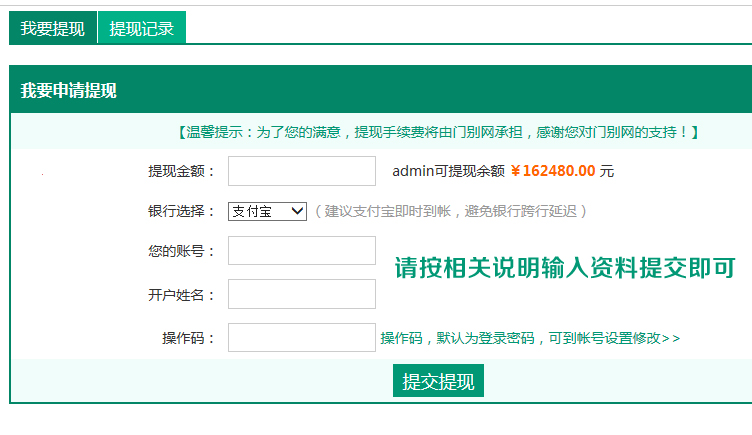Click the 温馨提示 notice text
Viewport: 752px width, 435px height.
click(x=437, y=132)
